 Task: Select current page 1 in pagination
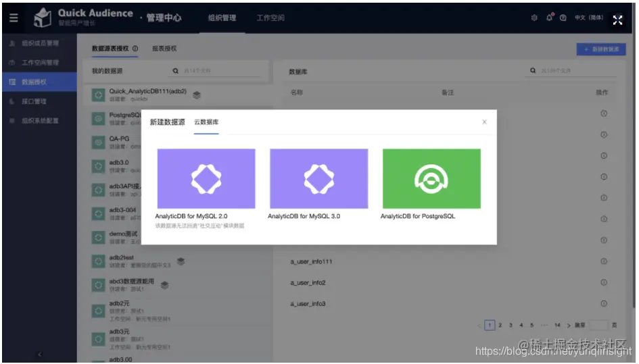pyautogui.click(x=490, y=326)
